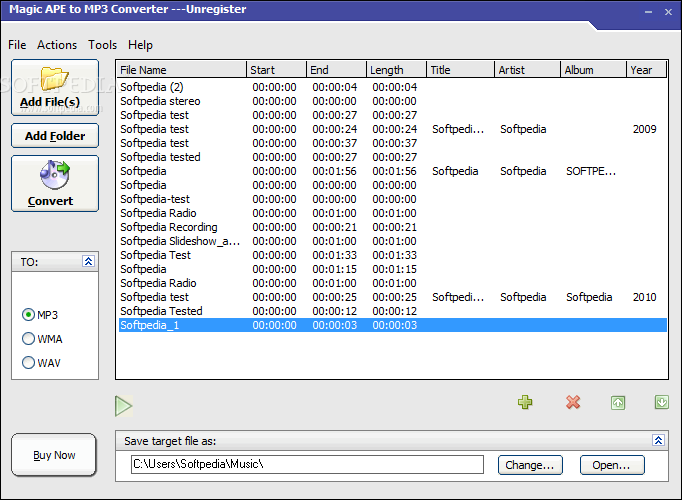
Task: Select the Softpedia tested row
Action: pos(392,157)
